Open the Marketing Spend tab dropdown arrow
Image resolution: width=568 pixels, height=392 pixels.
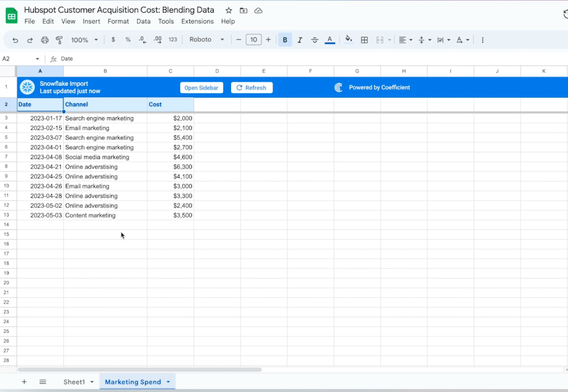(168, 382)
